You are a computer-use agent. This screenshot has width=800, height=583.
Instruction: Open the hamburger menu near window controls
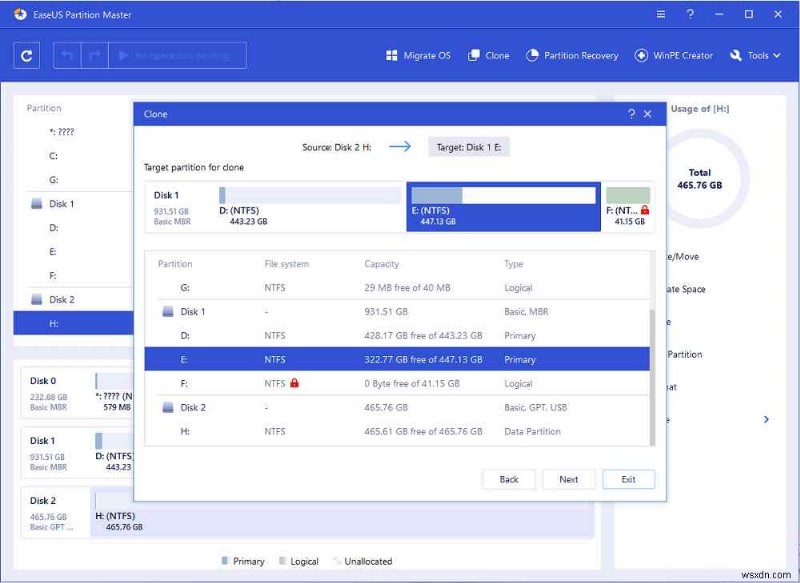659,15
